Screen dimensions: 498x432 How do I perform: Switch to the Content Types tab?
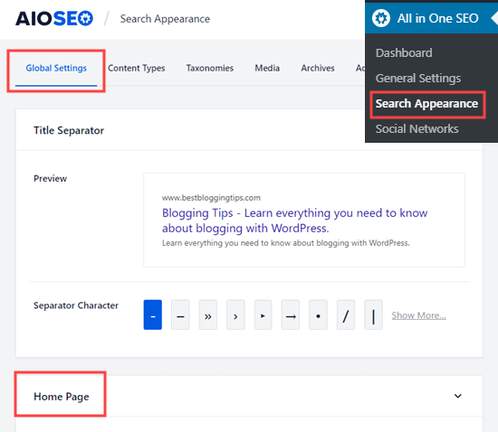point(136,68)
